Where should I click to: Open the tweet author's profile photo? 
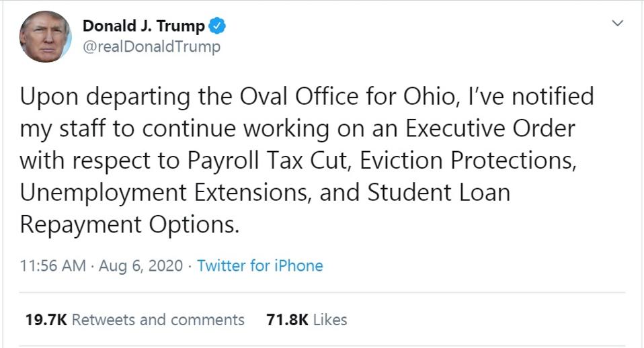[x=46, y=36]
